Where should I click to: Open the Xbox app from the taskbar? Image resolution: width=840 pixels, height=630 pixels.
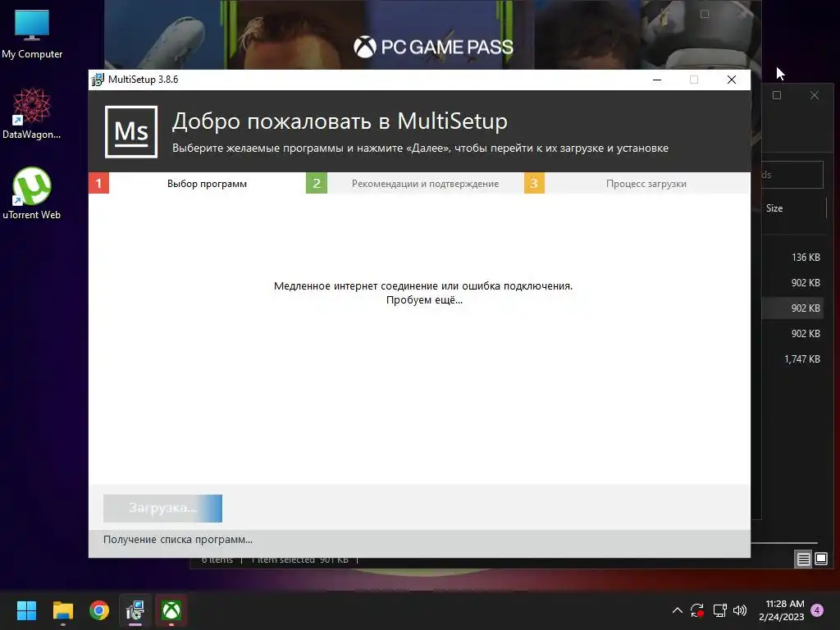coord(171,610)
